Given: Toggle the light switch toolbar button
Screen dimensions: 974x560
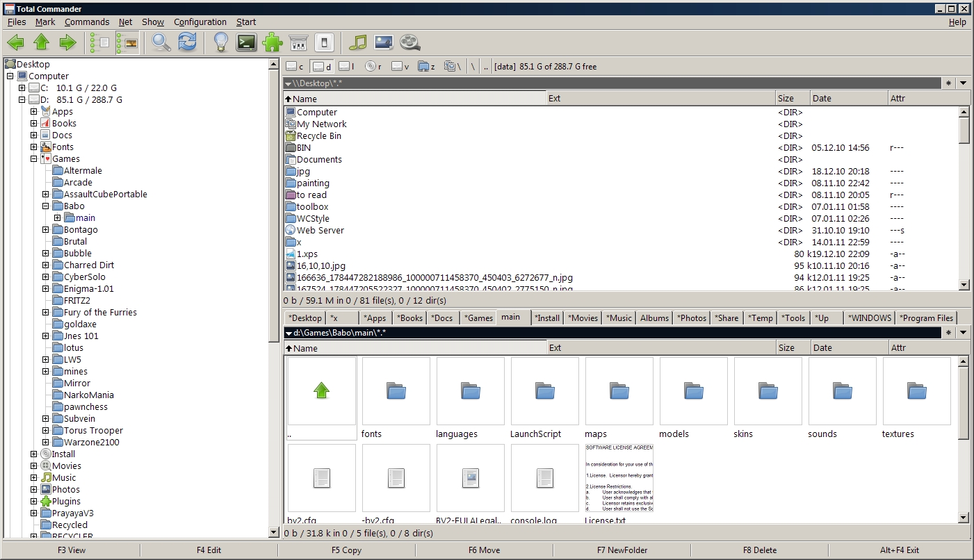Looking at the screenshot, I should 324,43.
